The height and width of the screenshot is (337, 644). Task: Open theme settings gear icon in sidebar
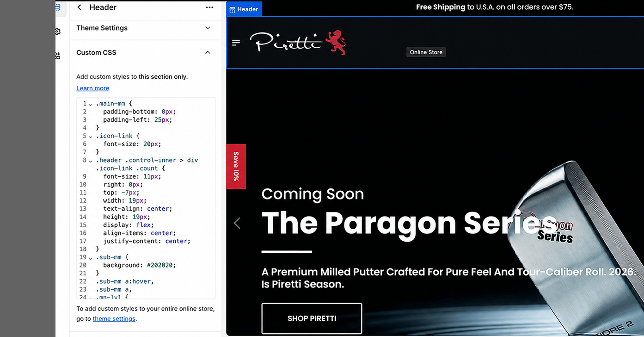point(58,31)
